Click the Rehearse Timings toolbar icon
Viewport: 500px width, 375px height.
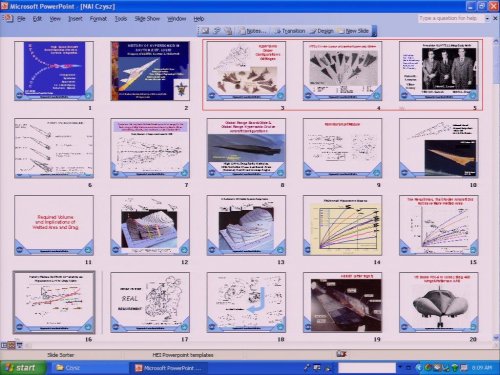pos(217,31)
